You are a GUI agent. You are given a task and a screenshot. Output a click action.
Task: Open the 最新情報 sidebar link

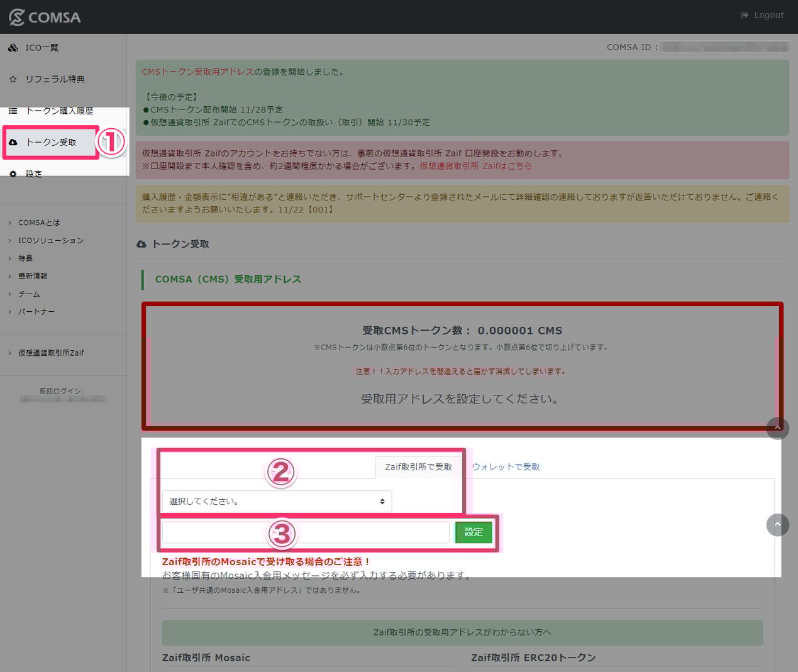[33, 275]
